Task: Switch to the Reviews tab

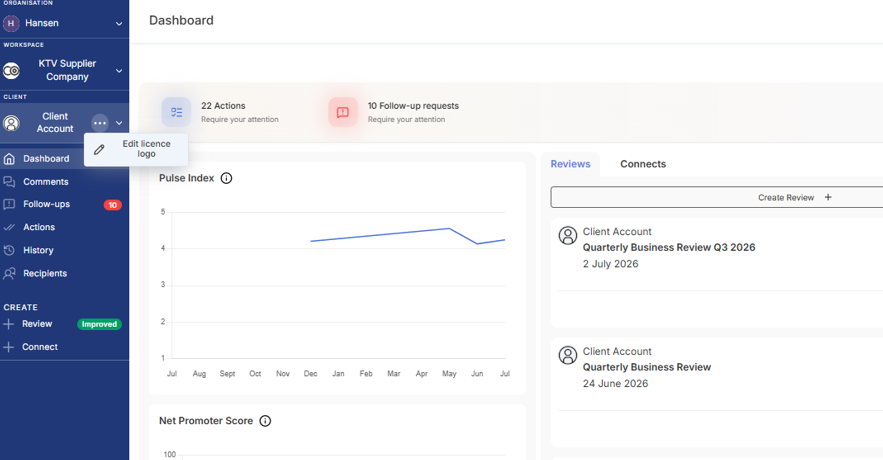Action: (x=570, y=164)
